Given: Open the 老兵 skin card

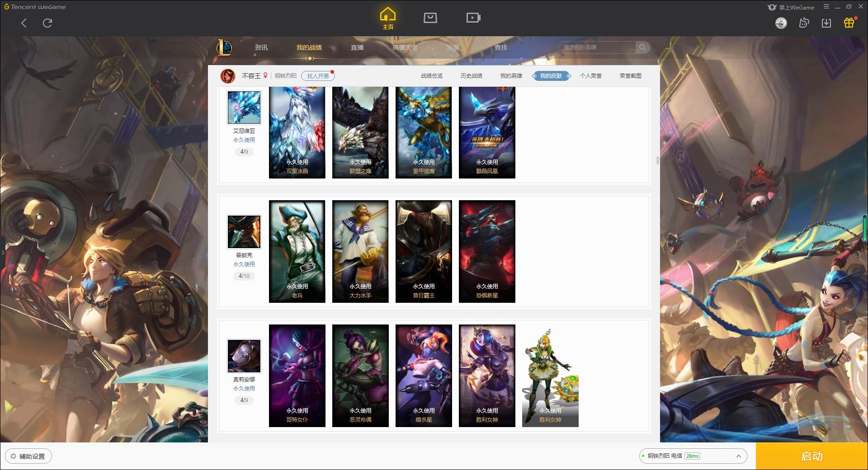Looking at the screenshot, I should tap(297, 252).
